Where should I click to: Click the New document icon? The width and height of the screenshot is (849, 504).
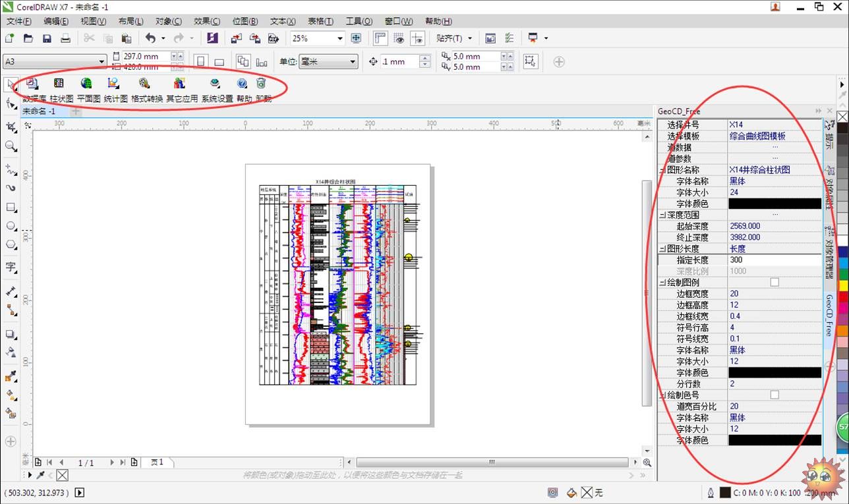pyautogui.click(x=10, y=38)
